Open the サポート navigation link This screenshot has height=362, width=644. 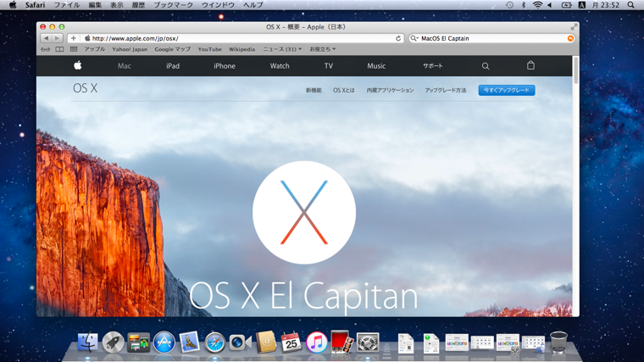point(433,66)
